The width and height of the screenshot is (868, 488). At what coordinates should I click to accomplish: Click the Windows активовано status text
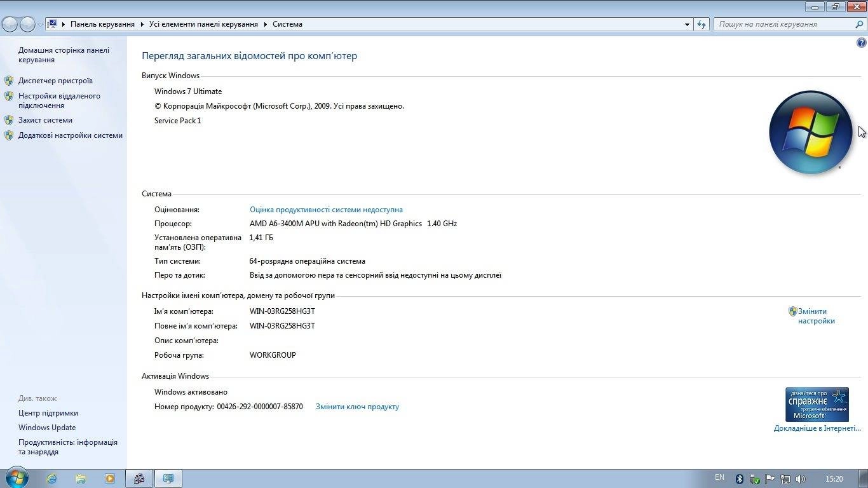(191, 392)
